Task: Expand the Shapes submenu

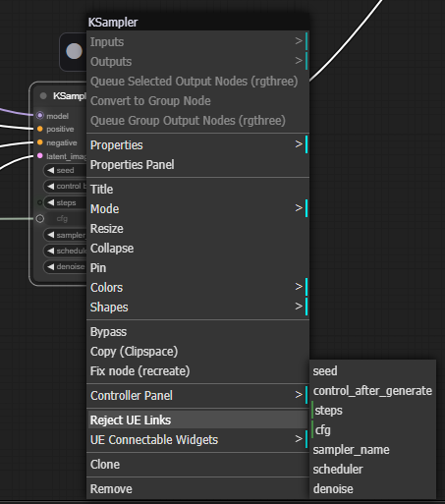Action: click(198, 308)
